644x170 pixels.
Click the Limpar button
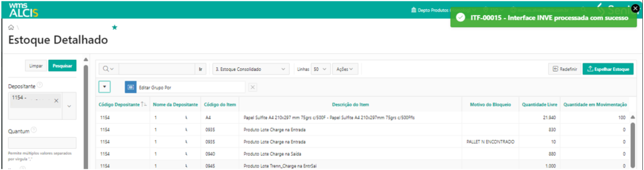click(x=36, y=66)
